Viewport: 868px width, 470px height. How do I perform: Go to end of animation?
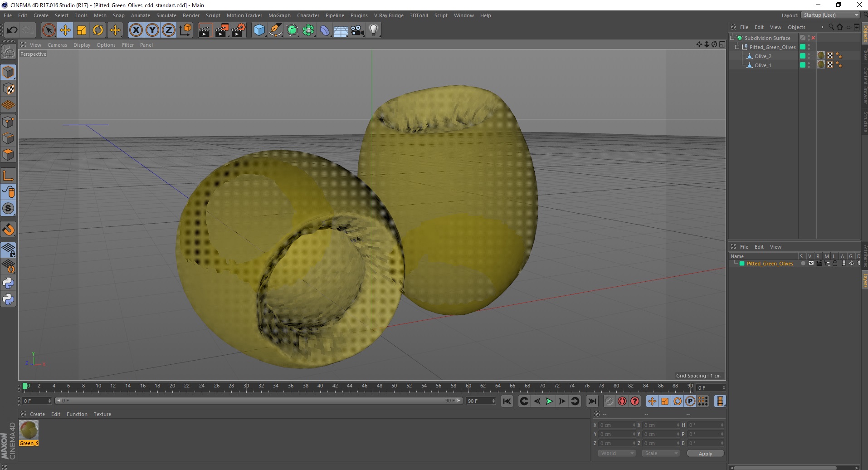[x=592, y=401]
